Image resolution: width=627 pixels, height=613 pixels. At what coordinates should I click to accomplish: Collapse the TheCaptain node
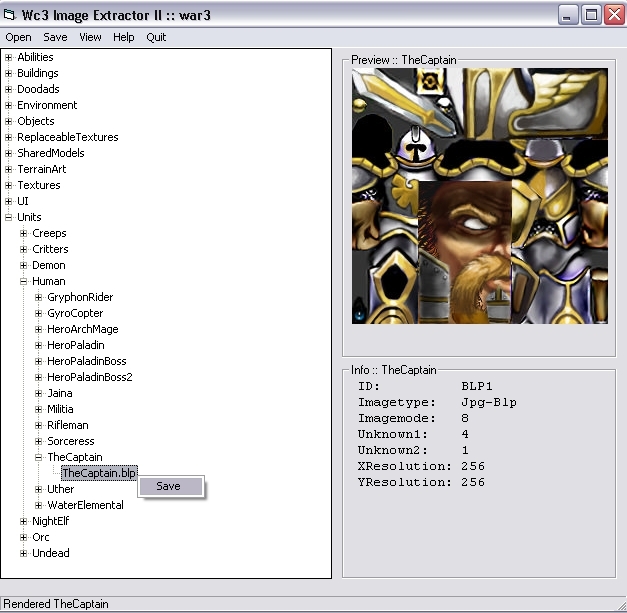tap(38, 457)
